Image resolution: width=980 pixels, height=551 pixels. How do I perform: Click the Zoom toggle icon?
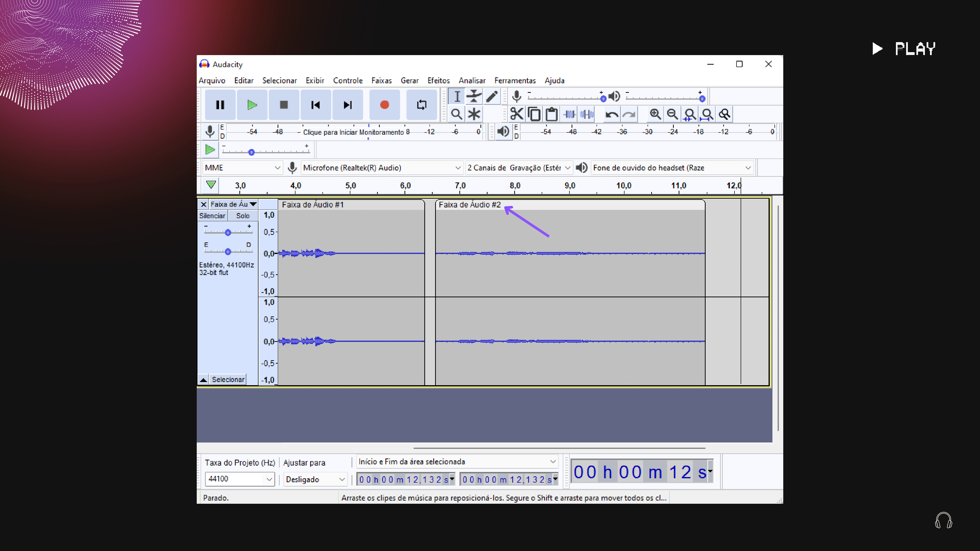pos(725,114)
